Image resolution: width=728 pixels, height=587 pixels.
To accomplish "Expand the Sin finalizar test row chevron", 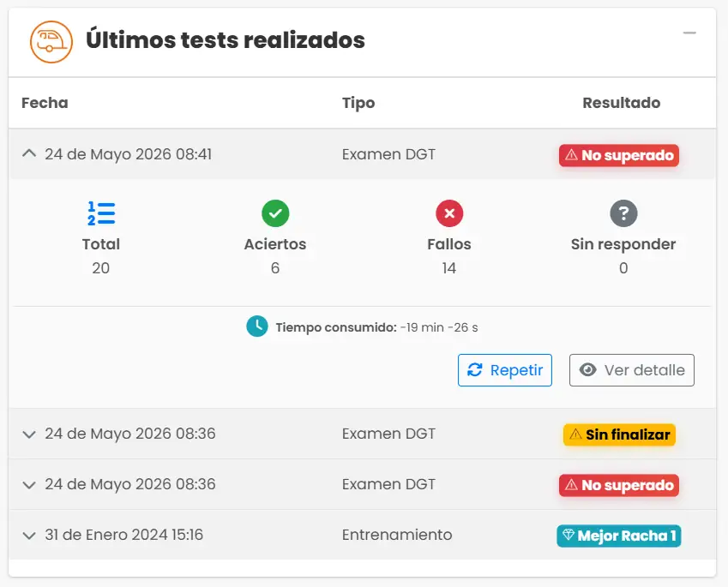I will [29, 434].
